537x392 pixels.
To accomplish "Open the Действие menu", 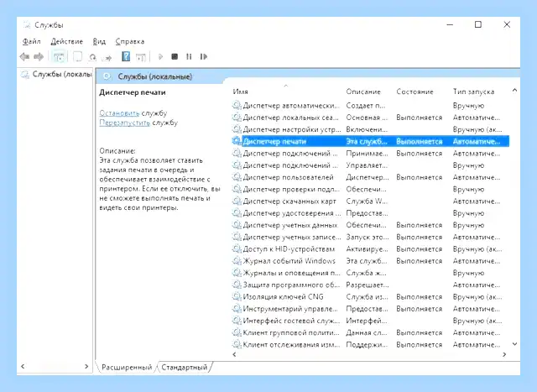I will tap(67, 41).
